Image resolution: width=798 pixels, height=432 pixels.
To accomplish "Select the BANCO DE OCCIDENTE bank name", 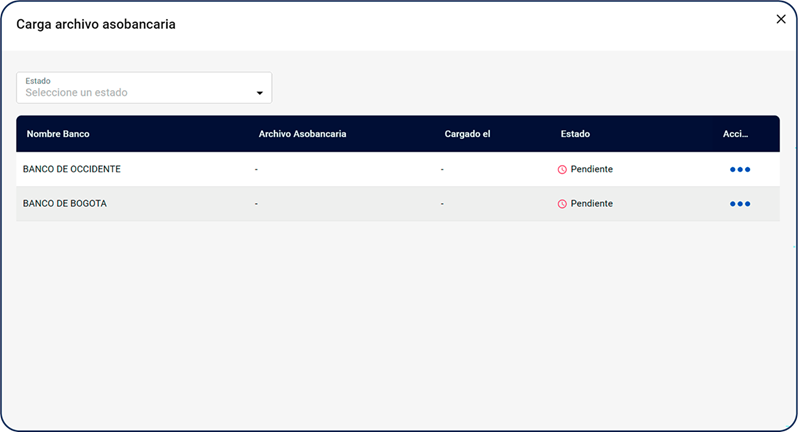I will pyautogui.click(x=72, y=170).
